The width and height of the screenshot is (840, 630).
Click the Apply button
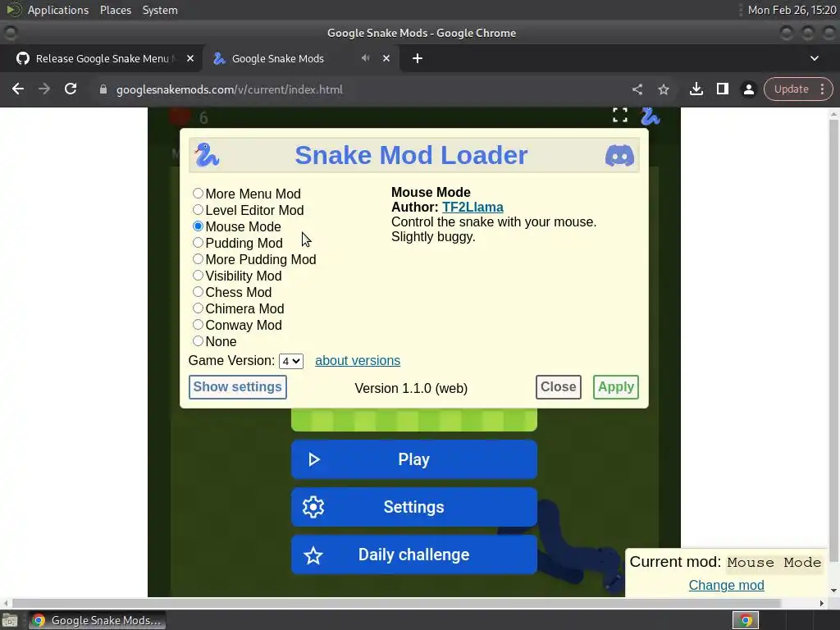[615, 387]
